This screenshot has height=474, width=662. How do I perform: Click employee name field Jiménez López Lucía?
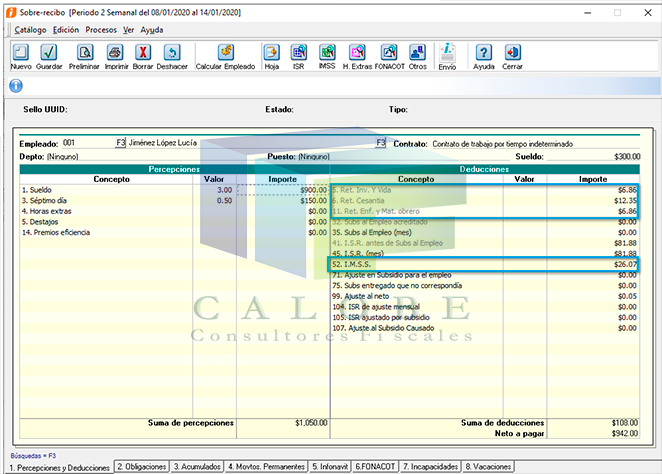(x=251, y=143)
